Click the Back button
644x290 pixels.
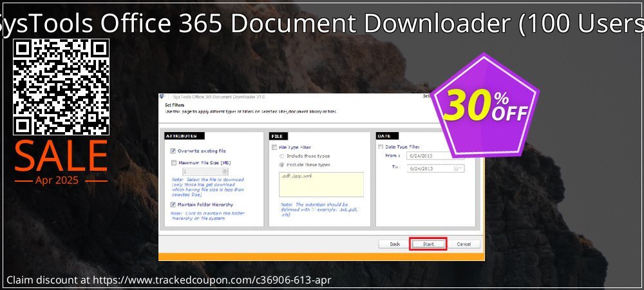(x=395, y=244)
